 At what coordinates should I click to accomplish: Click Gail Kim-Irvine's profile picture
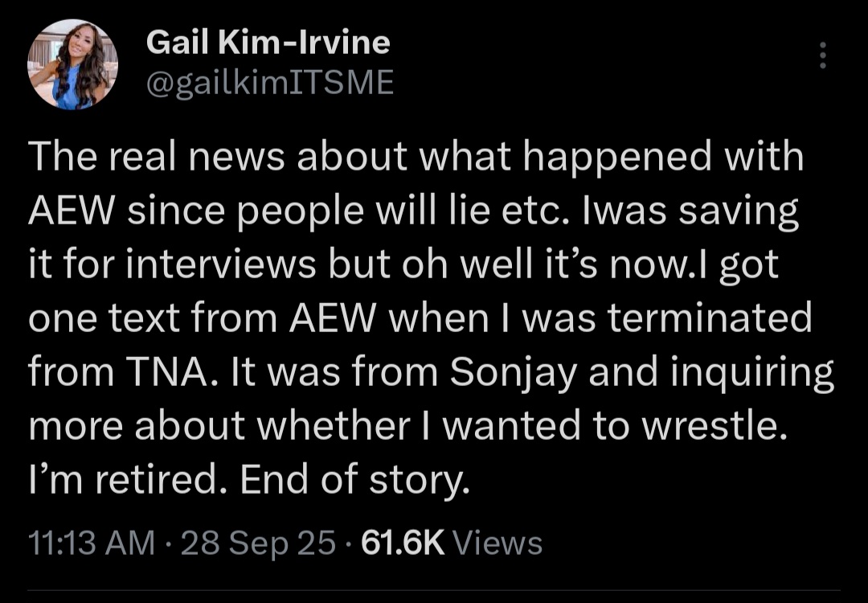(x=73, y=64)
